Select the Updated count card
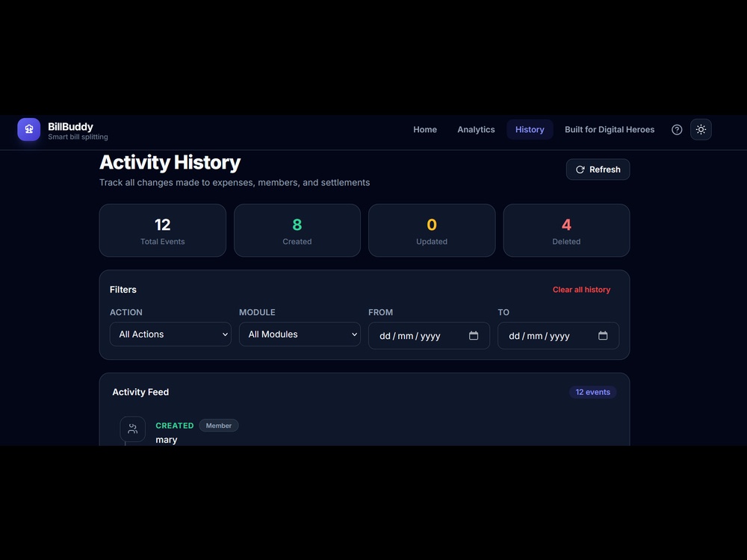 pyautogui.click(x=432, y=231)
